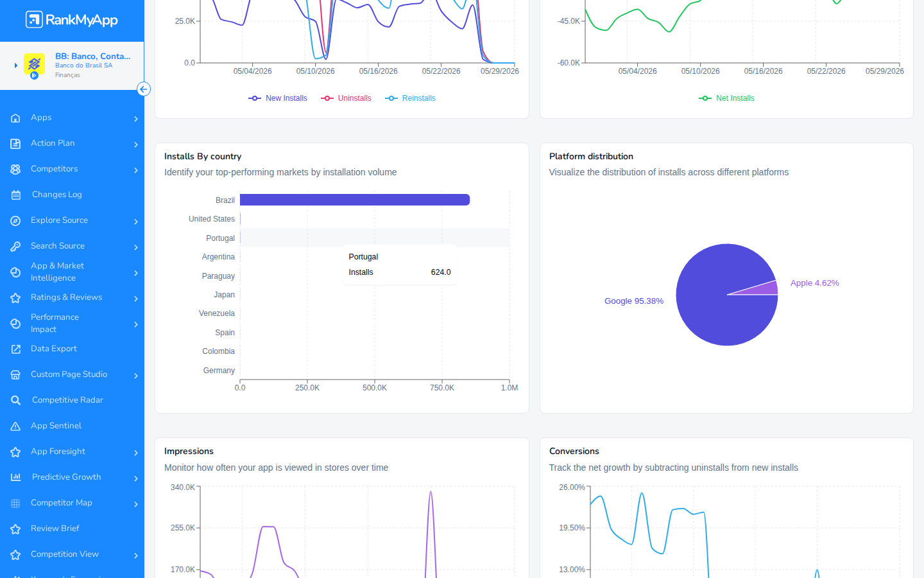Click the Changes Log calendar icon
This screenshot has width=924, height=578.
click(16, 195)
